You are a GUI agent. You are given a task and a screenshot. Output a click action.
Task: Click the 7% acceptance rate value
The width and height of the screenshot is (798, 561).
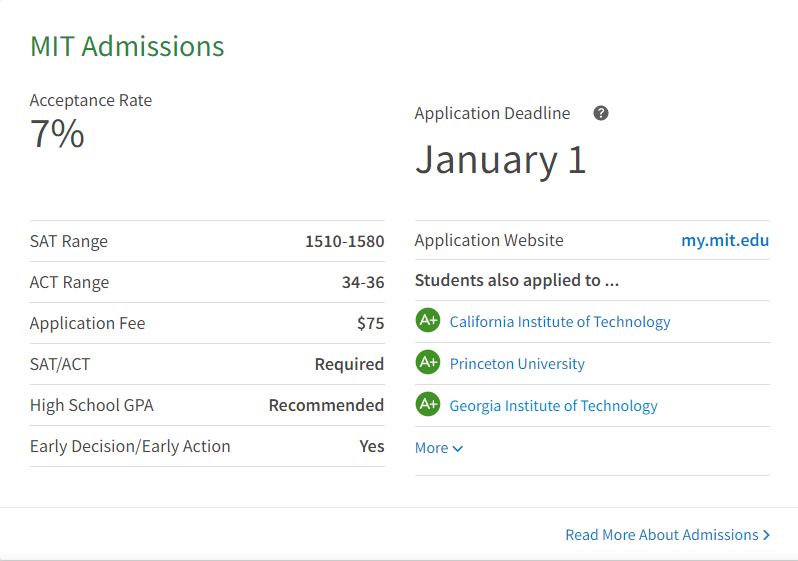point(57,133)
